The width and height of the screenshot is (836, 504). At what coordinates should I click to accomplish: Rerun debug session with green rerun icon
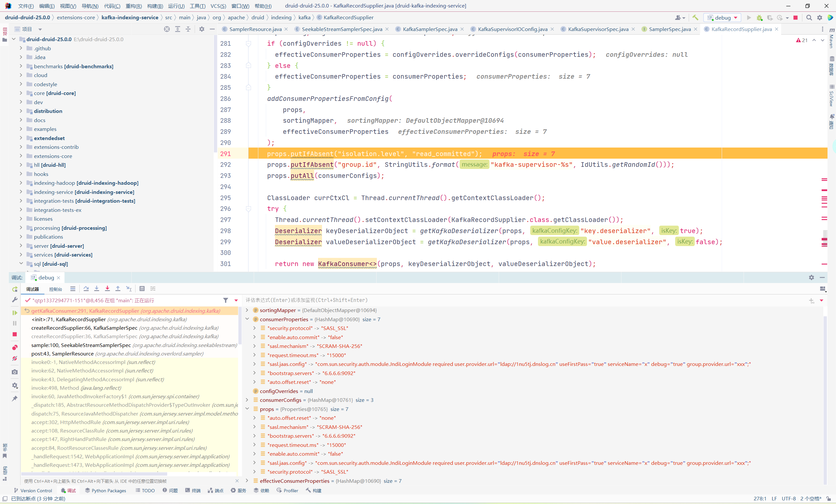click(15, 289)
